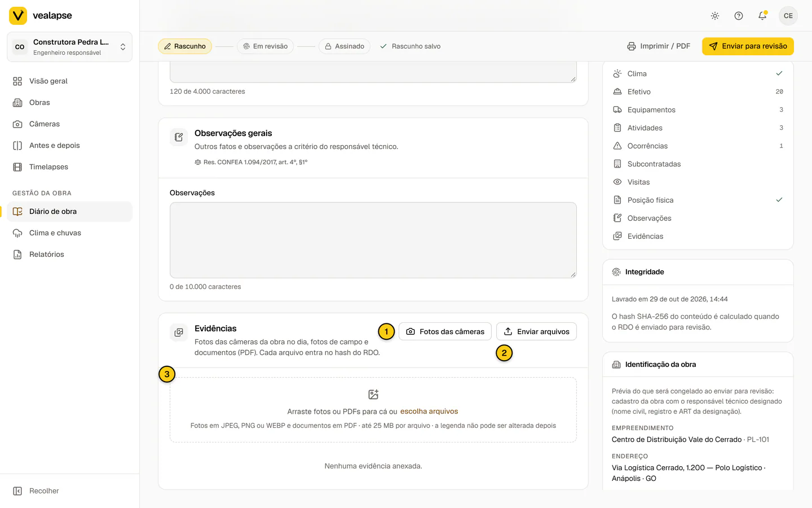Image resolution: width=812 pixels, height=508 pixels.
Task: Jump to Posição física section in outline
Action: (x=698, y=200)
